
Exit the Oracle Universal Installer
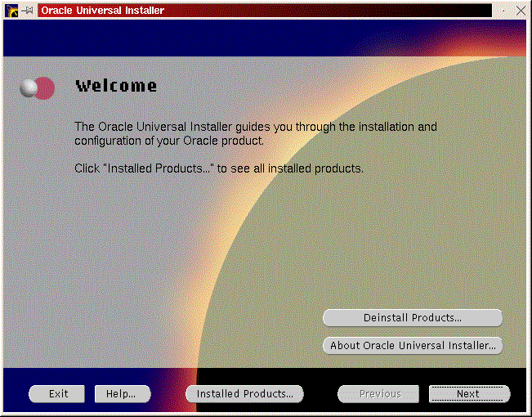tap(58, 394)
